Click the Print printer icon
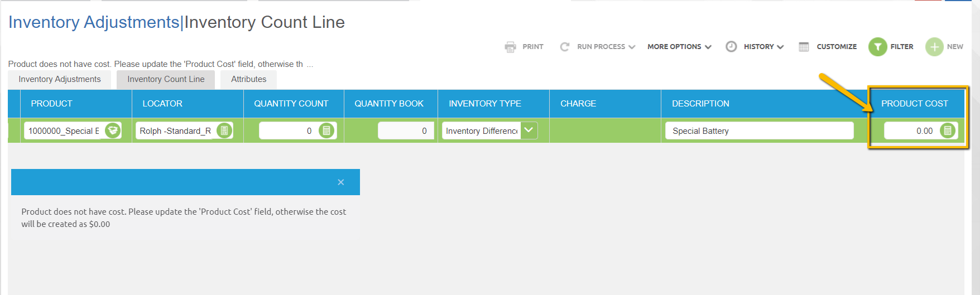 click(510, 47)
